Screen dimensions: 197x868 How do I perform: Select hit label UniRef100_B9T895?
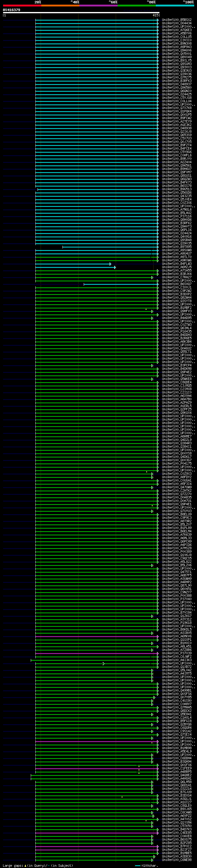[x=177, y=247]
